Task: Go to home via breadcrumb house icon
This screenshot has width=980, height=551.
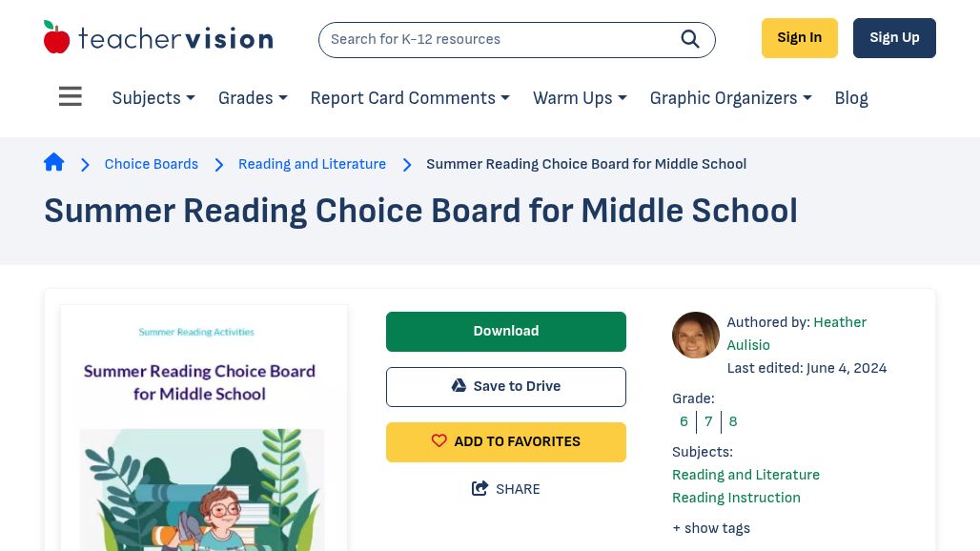Action: 53,162
